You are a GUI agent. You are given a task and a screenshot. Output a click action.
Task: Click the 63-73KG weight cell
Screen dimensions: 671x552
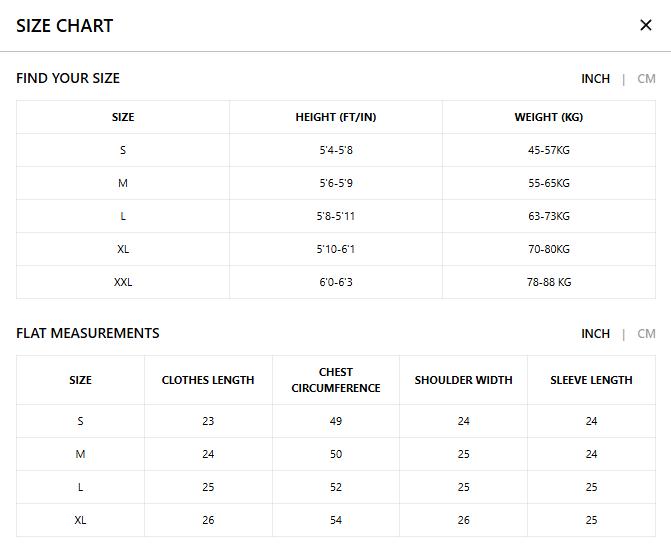pos(549,216)
